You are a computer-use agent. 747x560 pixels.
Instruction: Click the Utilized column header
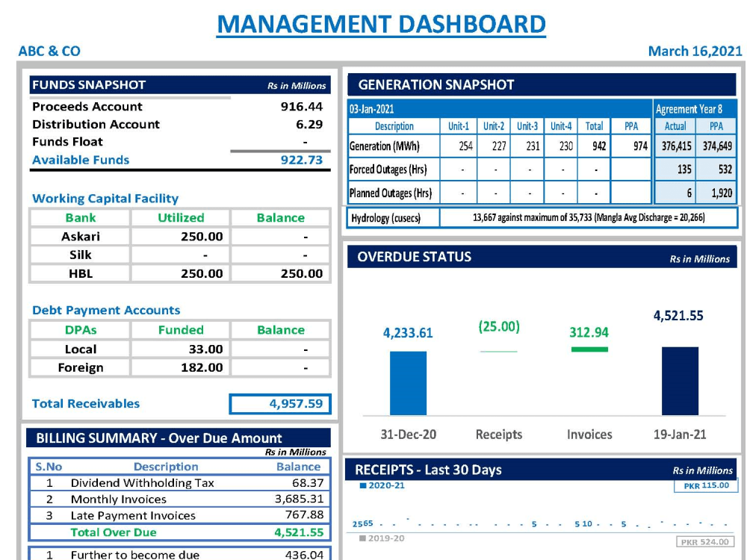[181, 217]
